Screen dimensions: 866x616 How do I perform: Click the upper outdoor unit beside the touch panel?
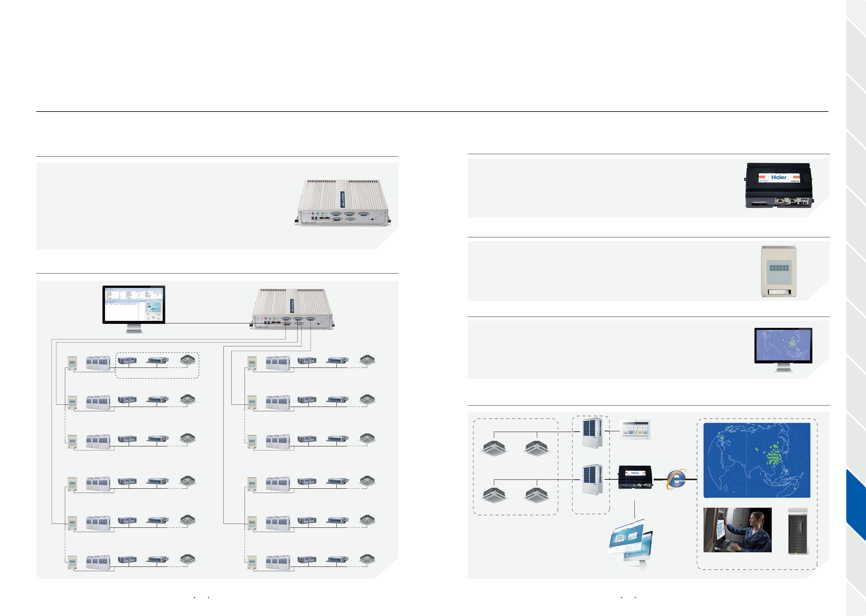592,432
